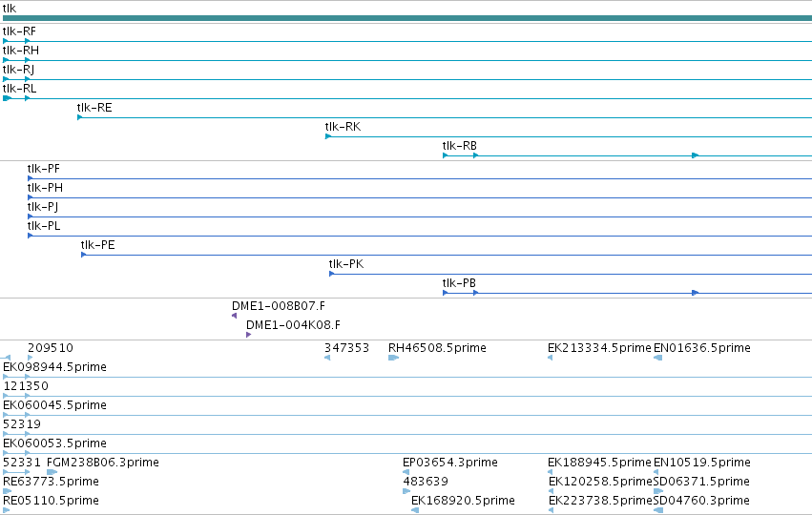Click the tlk-PE protein label
Viewport: 812px width, 515px height.
[x=98, y=246]
